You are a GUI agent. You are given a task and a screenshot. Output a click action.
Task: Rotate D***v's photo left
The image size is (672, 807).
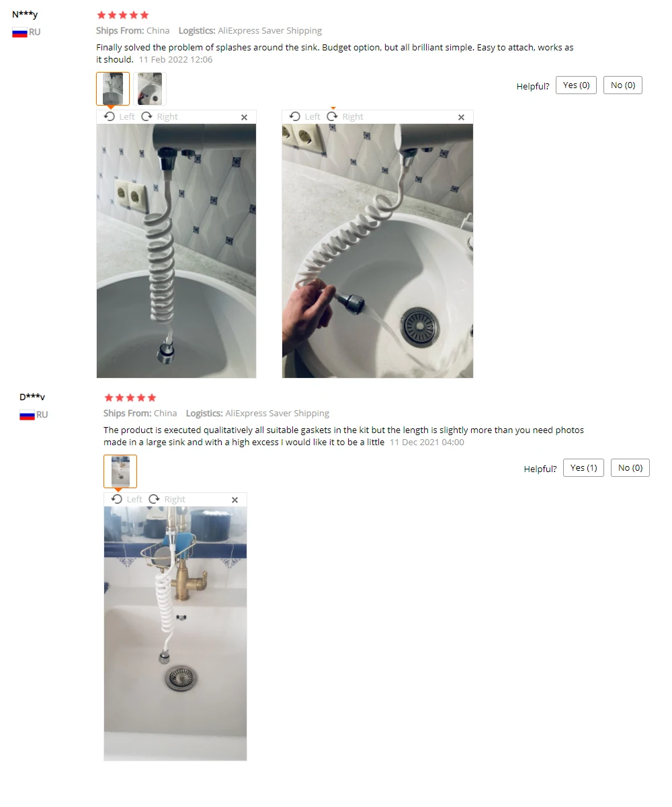coord(127,499)
